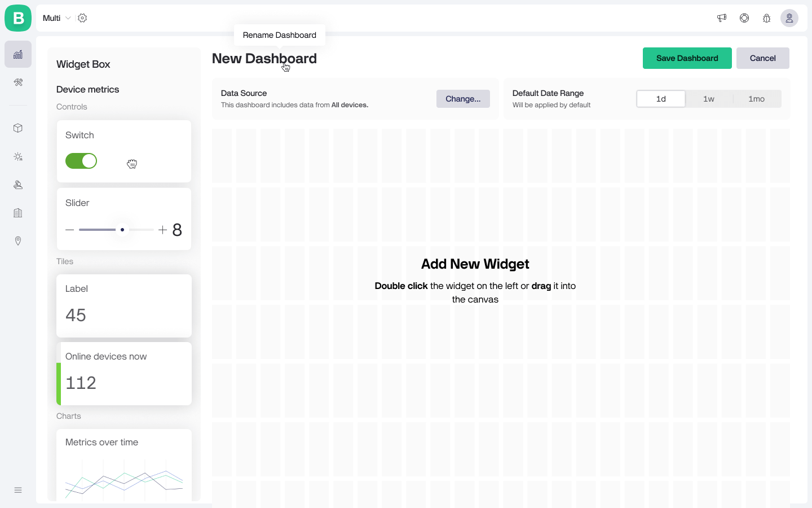Select the Label tile showing 45
Screen dimensions: 812x508
click(x=124, y=306)
